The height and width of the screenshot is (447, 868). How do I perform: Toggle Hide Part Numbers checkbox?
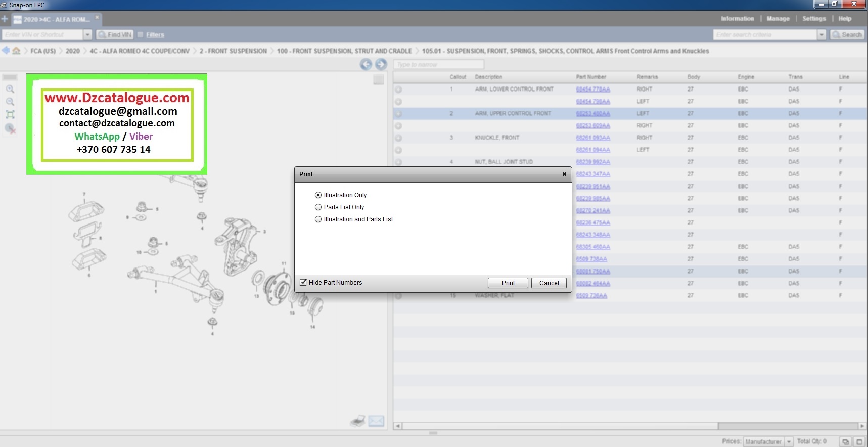[x=303, y=283]
